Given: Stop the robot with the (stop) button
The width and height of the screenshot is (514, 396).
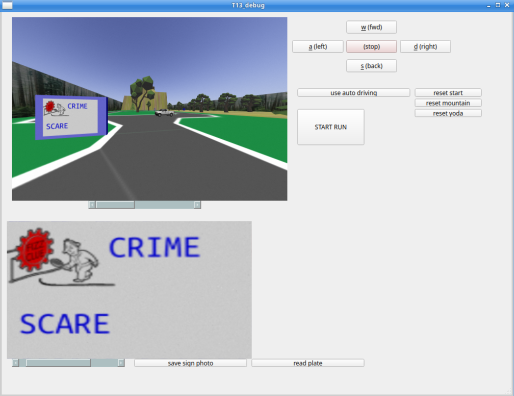Looking at the screenshot, I should click(x=371, y=47).
